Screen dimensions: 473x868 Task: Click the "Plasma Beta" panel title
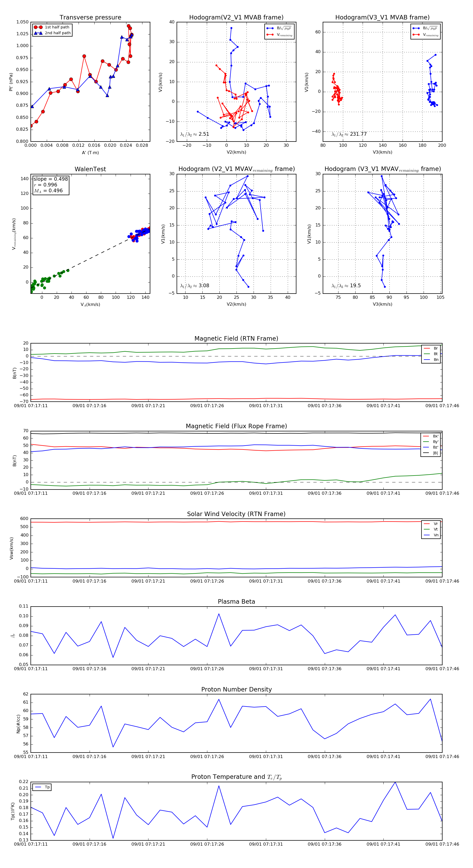(x=236, y=602)
